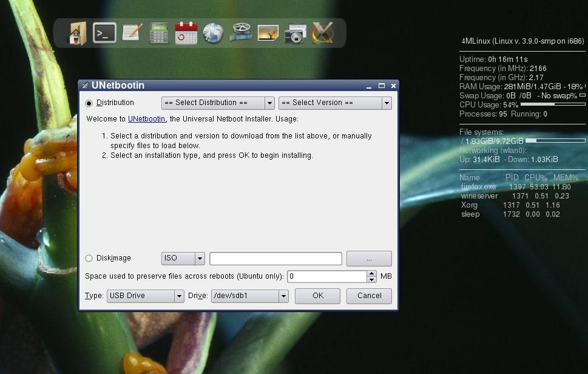
Task: Open the image viewer from the dock
Action: coord(268,33)
